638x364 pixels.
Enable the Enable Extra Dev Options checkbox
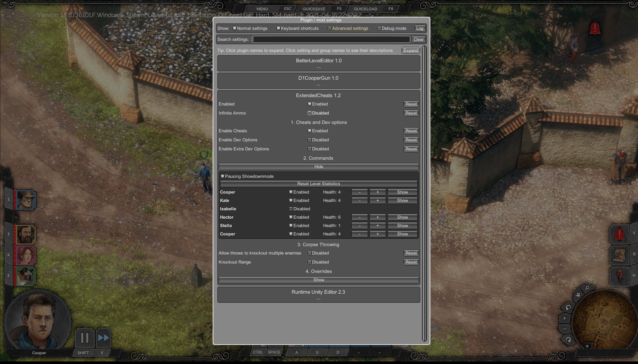click(x=309, y=149)
